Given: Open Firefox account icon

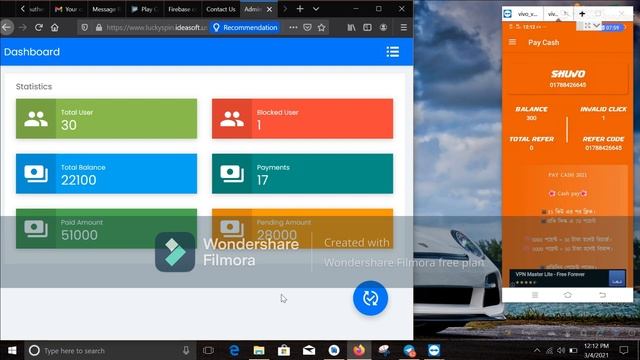Looking at the screenshot, I should 383,27.
